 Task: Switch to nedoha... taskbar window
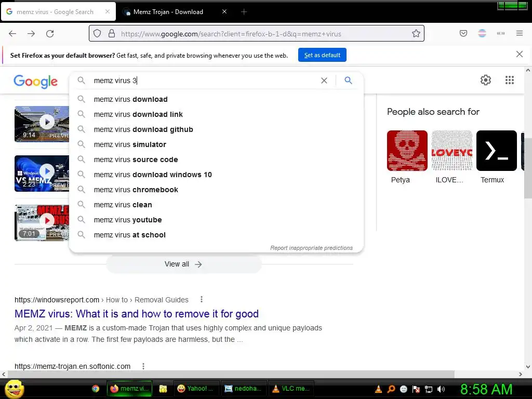pyautogui.click(x=244, y=389)
